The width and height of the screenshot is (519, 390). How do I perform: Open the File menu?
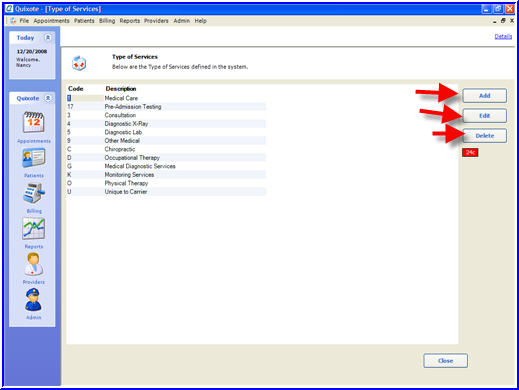pyautogui.click(x=24, y=21)
